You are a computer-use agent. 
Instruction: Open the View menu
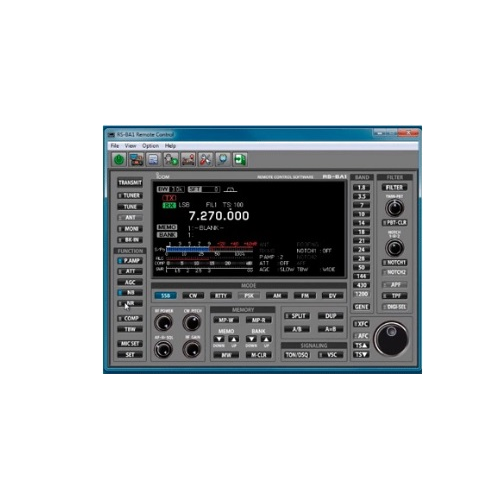tap(130, 146)
